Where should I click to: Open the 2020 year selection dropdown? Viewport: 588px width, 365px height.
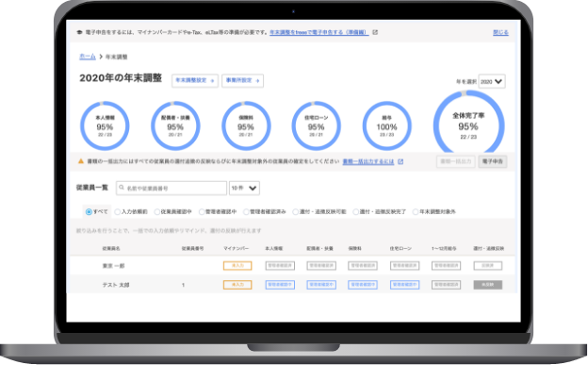pos(492,81)
